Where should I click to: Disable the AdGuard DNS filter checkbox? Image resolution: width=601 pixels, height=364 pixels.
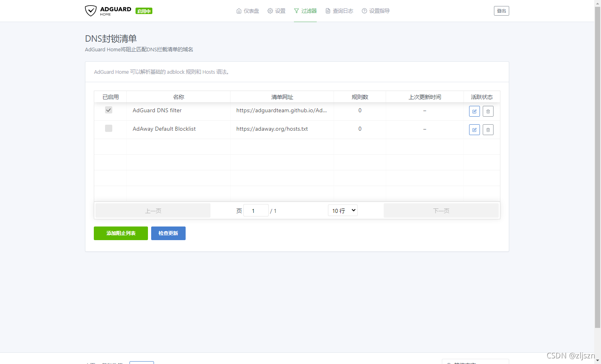point(109,110)
